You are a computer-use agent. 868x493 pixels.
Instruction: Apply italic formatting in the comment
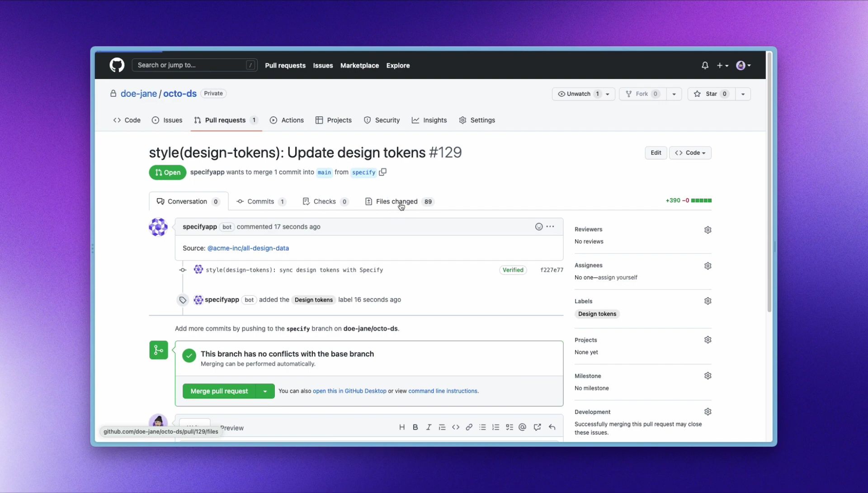coord(429,427)
